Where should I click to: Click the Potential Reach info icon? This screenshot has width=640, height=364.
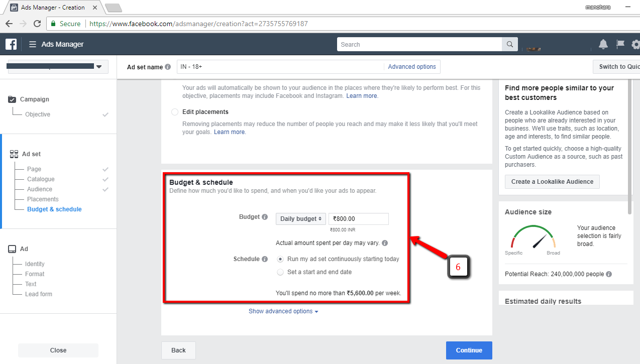coord(609,274)
